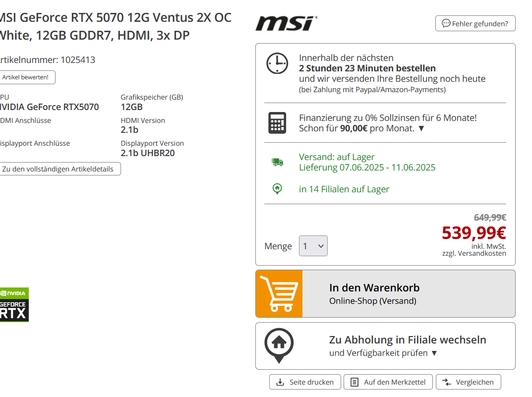
Task: Click the clock icon beside order deadline
Action: coord(277,63)
